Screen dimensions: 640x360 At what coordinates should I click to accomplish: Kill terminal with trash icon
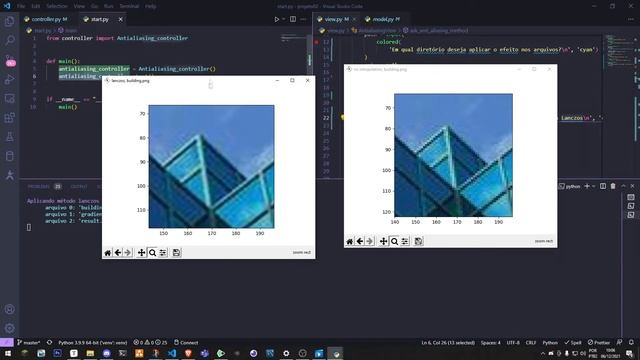[613, 186]
